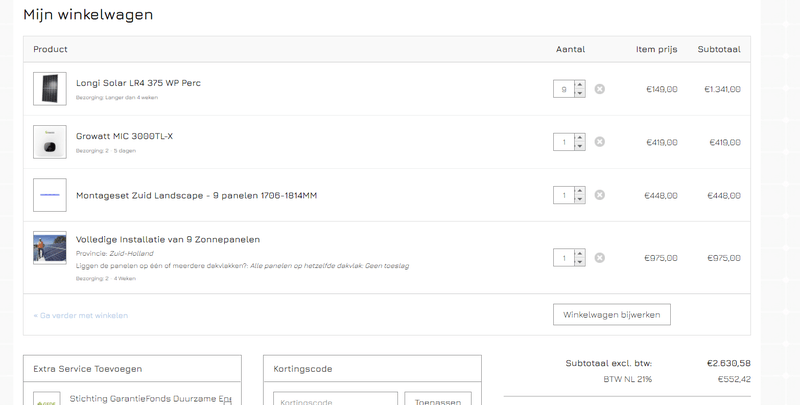800x405 pixels.
Task: Click quantity field for Volledige Installatie
Action: [x=564, y=258]
